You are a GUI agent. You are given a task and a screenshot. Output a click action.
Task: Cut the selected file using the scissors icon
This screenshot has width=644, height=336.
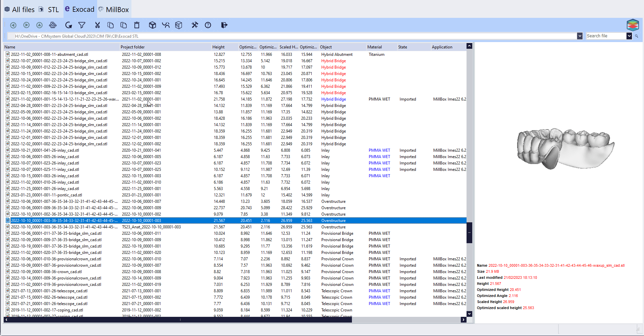[x=97, y=25]
